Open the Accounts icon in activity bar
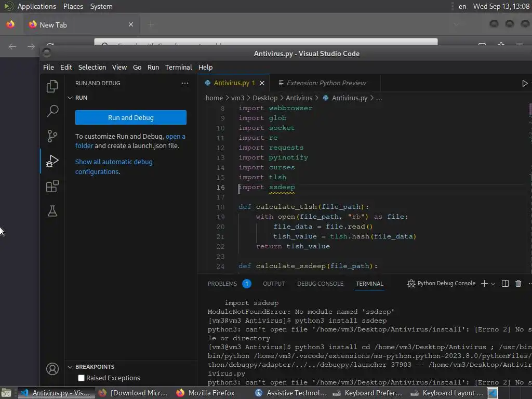This screenshot has height=399, width=532. click(52, 369)
